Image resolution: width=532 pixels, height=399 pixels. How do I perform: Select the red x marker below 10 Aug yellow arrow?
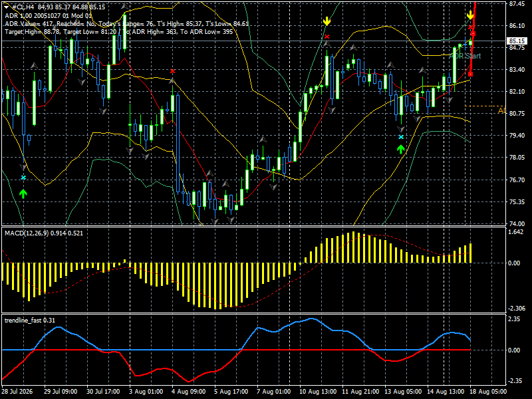coord(327,37)
